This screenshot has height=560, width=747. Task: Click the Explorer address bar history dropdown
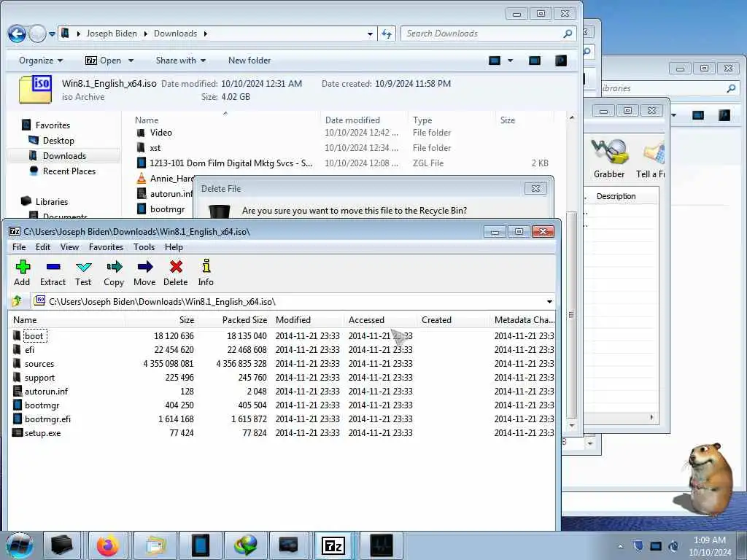point(370,34)
